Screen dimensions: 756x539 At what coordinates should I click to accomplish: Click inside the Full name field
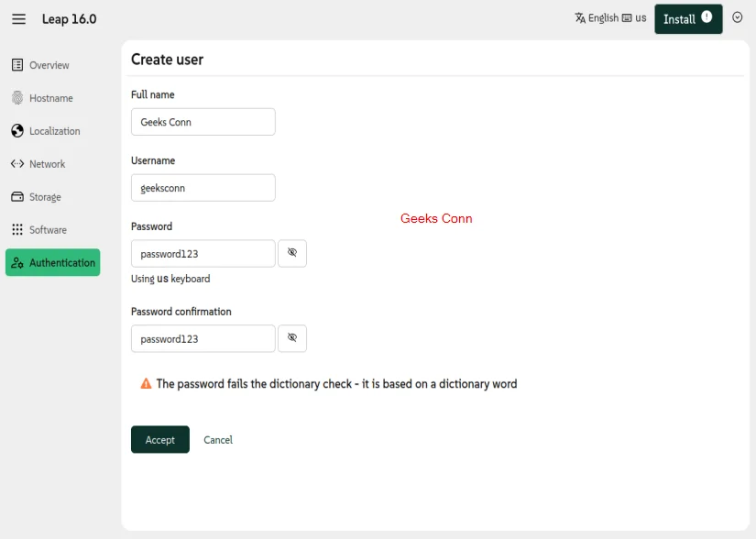tap(203, 121)
